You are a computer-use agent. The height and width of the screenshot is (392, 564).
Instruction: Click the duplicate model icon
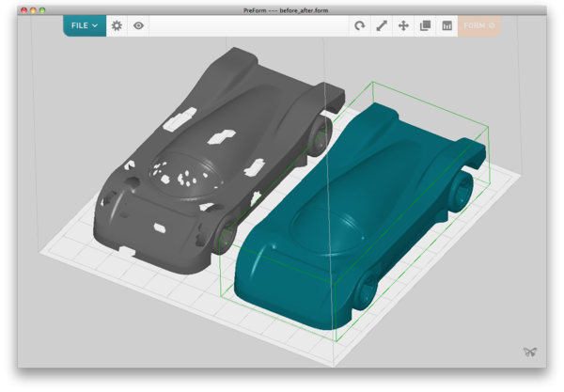(425, 25)
